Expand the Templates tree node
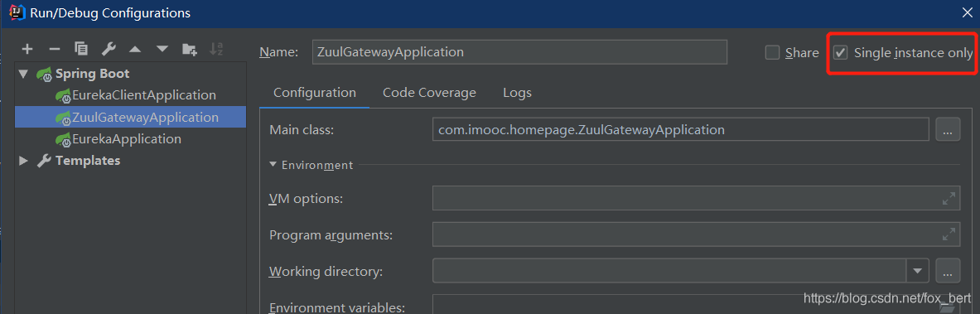 pos(24,161)
